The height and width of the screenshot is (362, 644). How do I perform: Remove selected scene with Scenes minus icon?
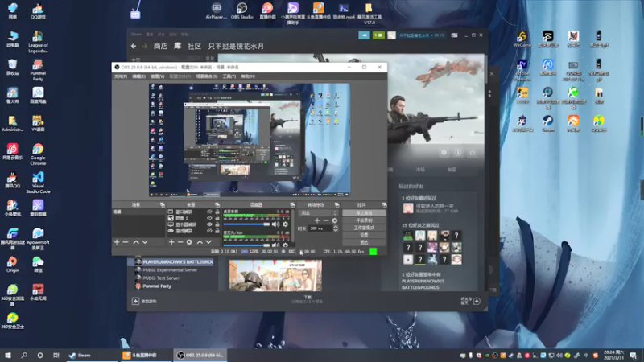[126, 242]
